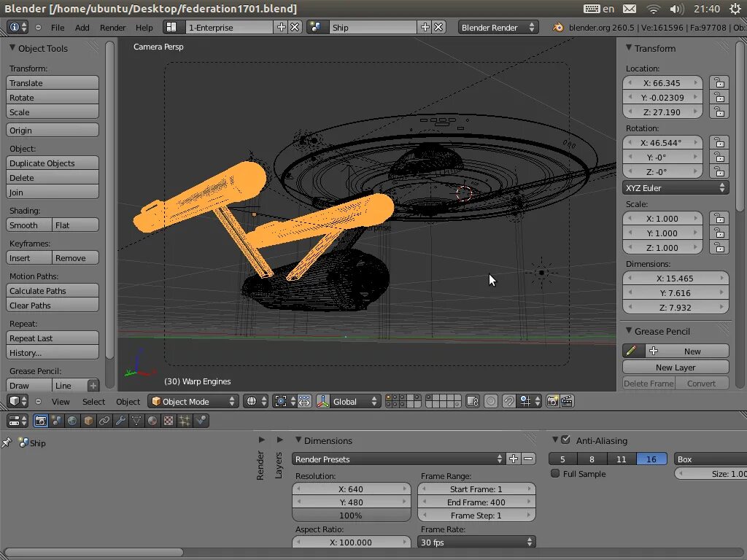
Task: Toggle lock on Rotation Y
Action: pos(719,157)
